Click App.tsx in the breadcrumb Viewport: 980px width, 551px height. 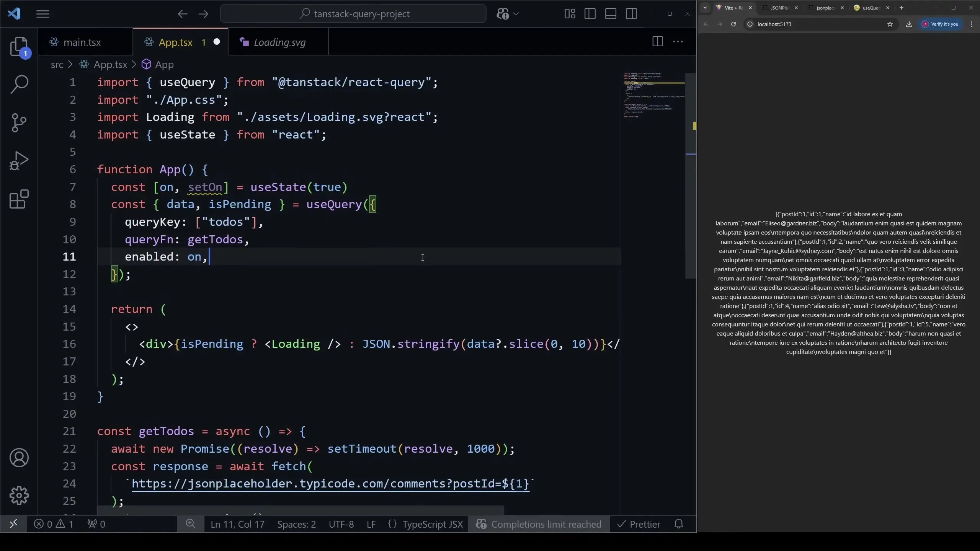click(x=110, y=65)
